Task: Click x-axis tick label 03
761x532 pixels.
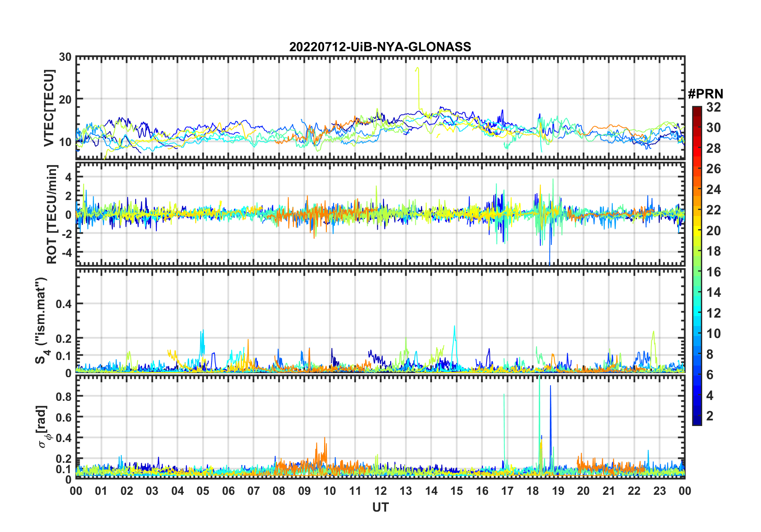Action: click(152, 491)
